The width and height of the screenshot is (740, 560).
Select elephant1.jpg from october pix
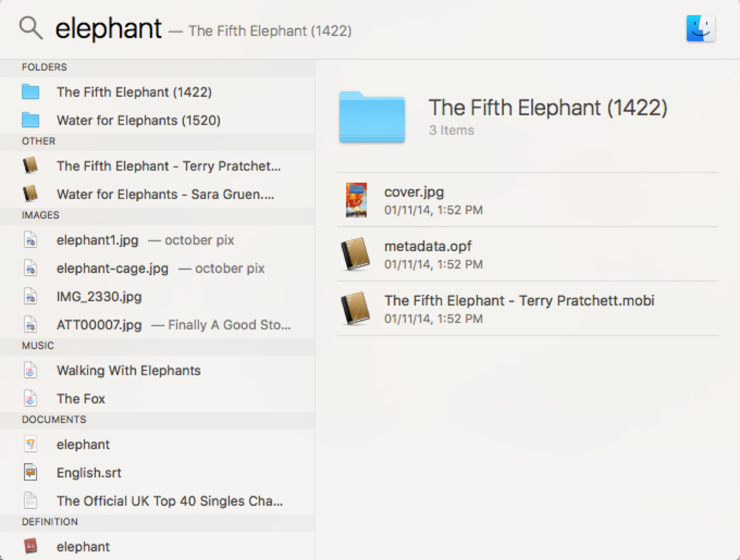point(98,240)
